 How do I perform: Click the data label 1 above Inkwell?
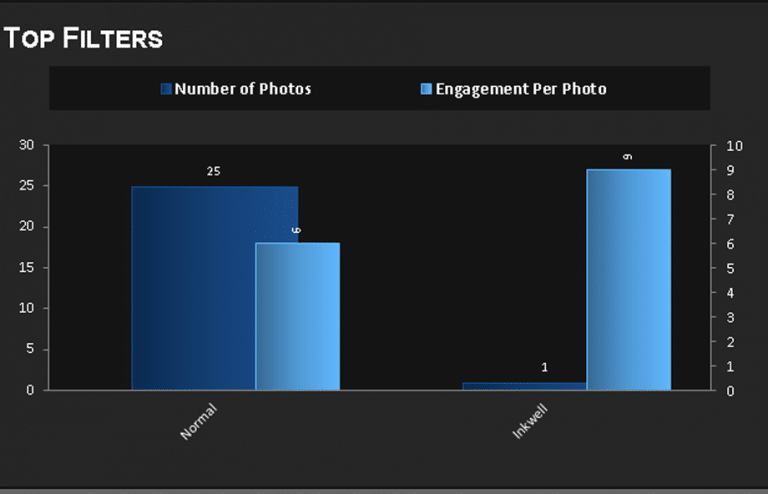coord(545,367)
